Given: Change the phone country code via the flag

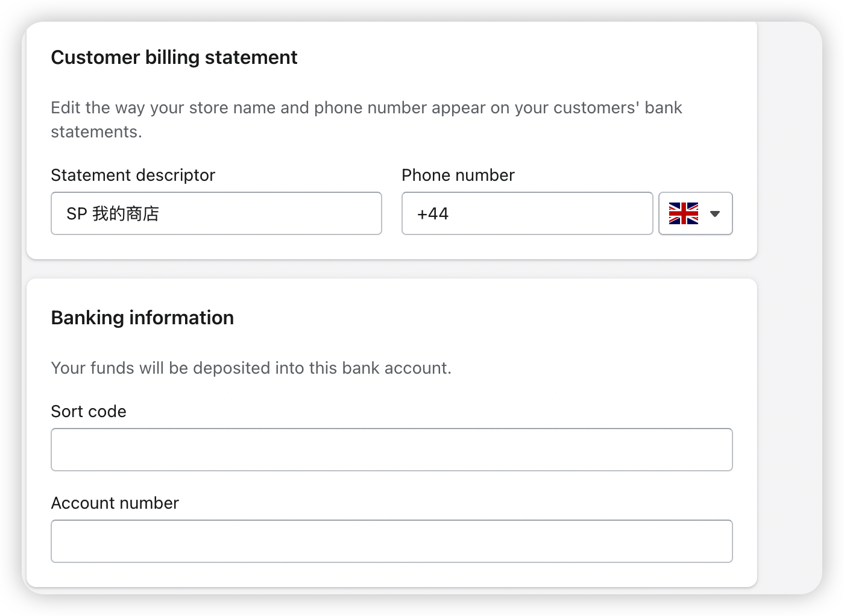Looking at the screenshot, I should point(695,213).
